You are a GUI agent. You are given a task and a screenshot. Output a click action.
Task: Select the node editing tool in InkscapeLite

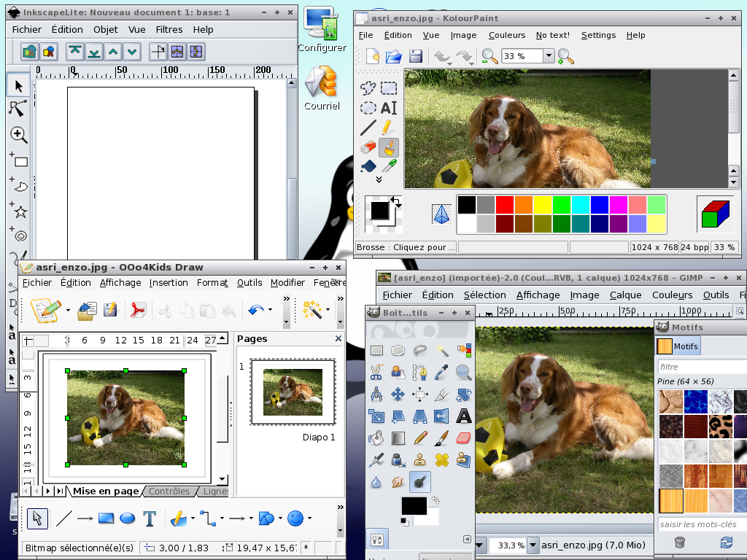pyautogui.click(x=18, y=109)
